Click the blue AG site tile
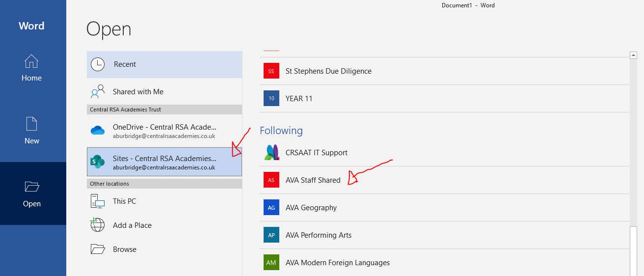This screenshot has width=644, height=276. [x=271, y=207]
